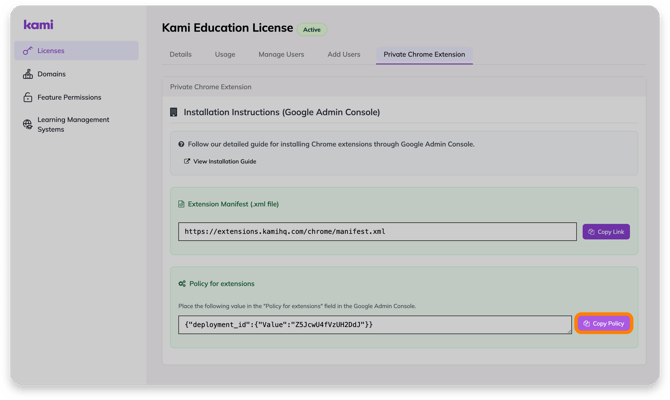The width and height of the screenshot is (670, 400).
Task: Click the Private Chrome Extension panel header
Action: [404, 87]
